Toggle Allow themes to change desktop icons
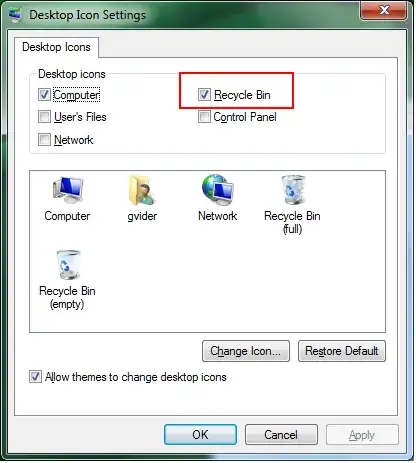Screen dimensions: 416x463 pos(35,377)
